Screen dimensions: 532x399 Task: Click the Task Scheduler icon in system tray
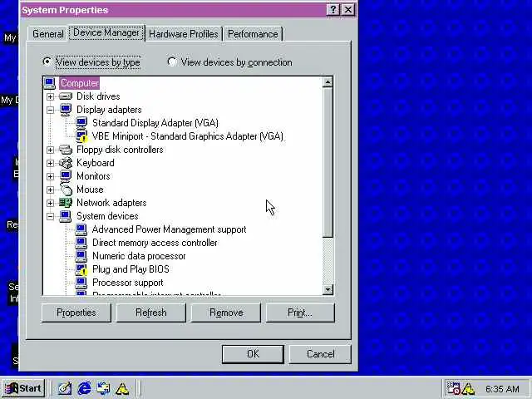point(453,388)
